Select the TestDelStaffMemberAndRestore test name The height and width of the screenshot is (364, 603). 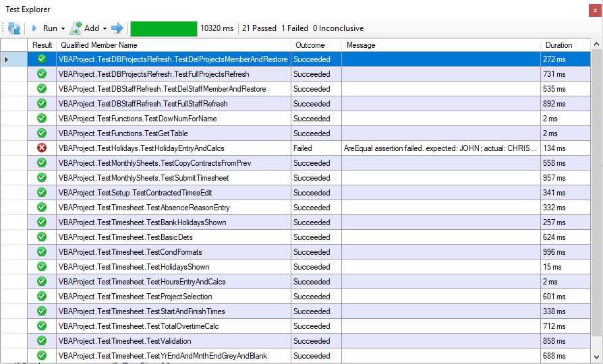pyautogui.click(x=163, y=89)
